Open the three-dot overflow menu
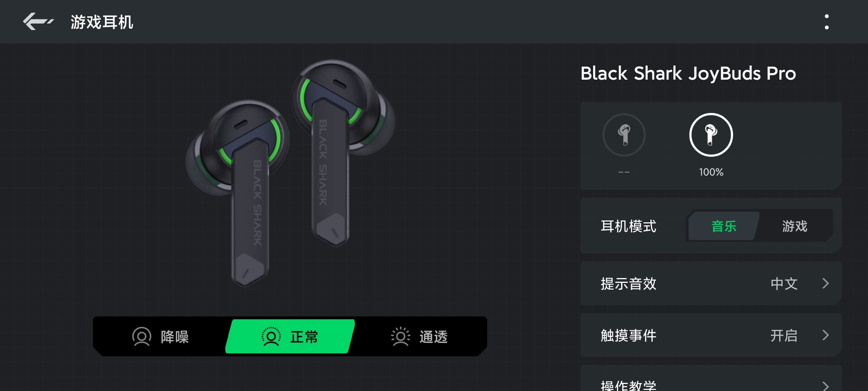Image resolution: width=868 pixels, height=391 pixels. tap(826, 22)
